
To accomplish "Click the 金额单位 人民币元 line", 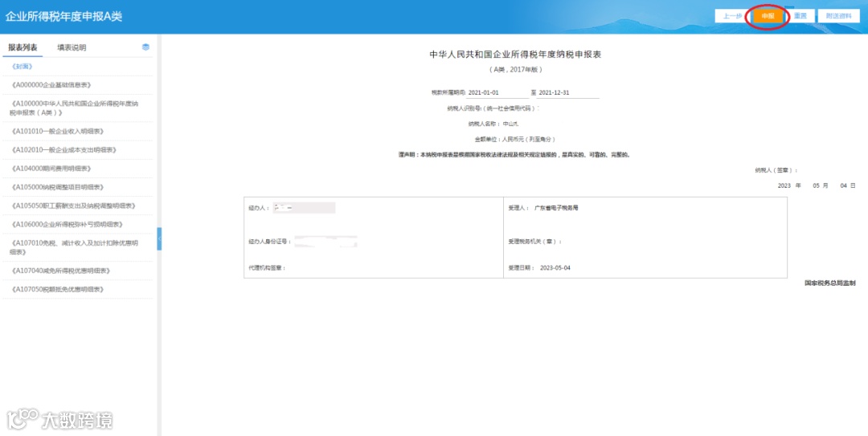I will (515, 140).
